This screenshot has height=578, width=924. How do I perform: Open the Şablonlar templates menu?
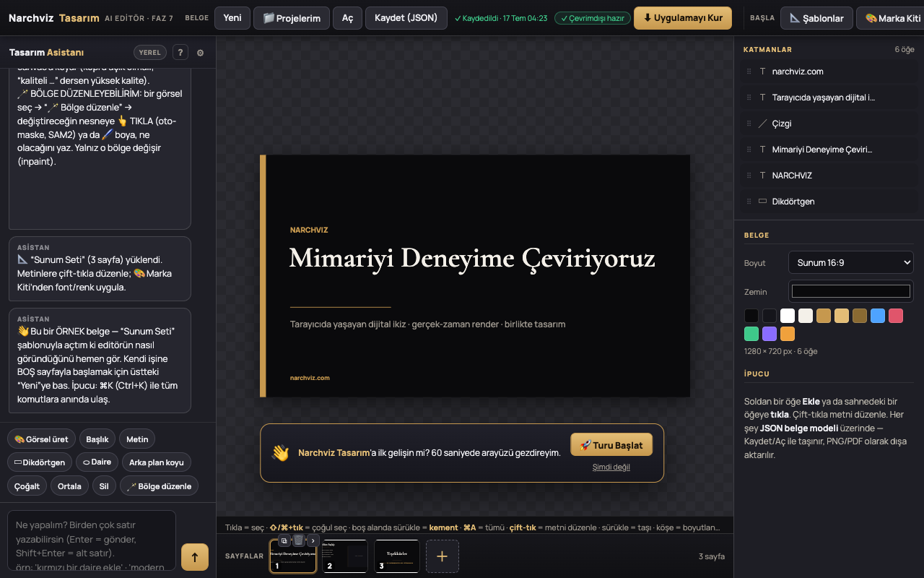coord(816,18)
